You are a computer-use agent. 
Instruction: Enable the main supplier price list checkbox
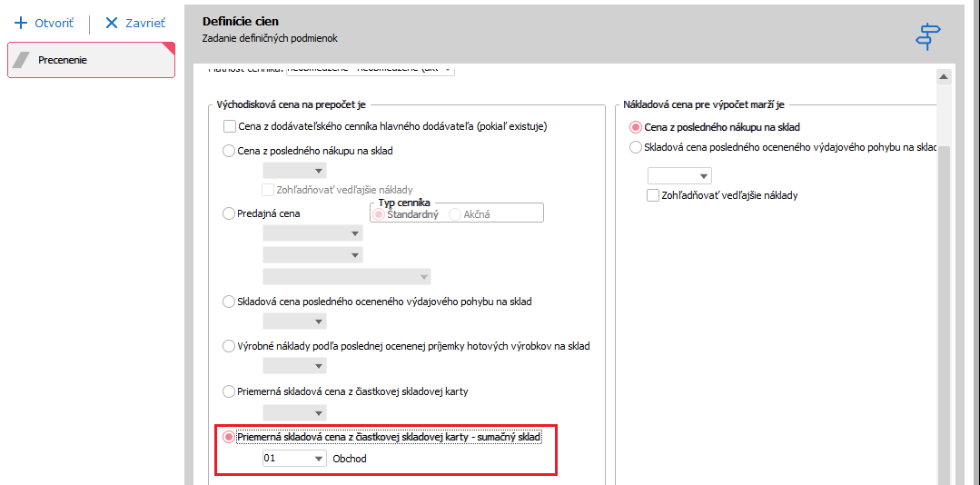tap(230, 126)
